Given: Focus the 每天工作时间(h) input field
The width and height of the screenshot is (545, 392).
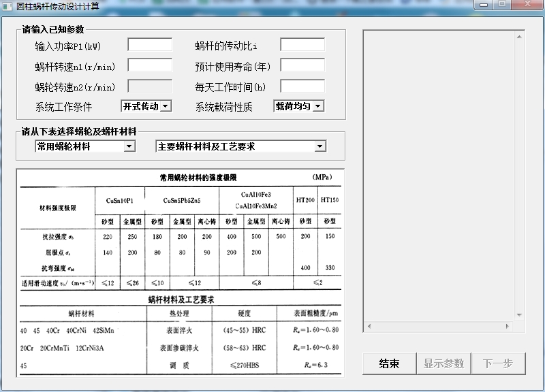Looking at the screenshot, I should tap(302, 86).
